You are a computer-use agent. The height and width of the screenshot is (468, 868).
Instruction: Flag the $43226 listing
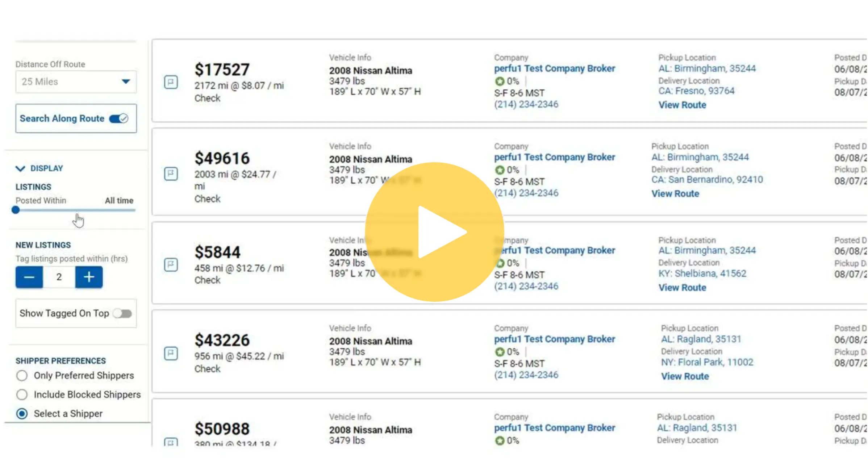(171, 353)
